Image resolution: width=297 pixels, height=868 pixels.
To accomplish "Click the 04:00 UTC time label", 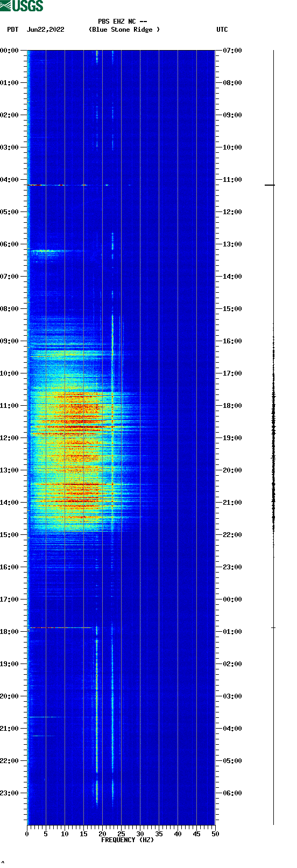I will 232,729.
